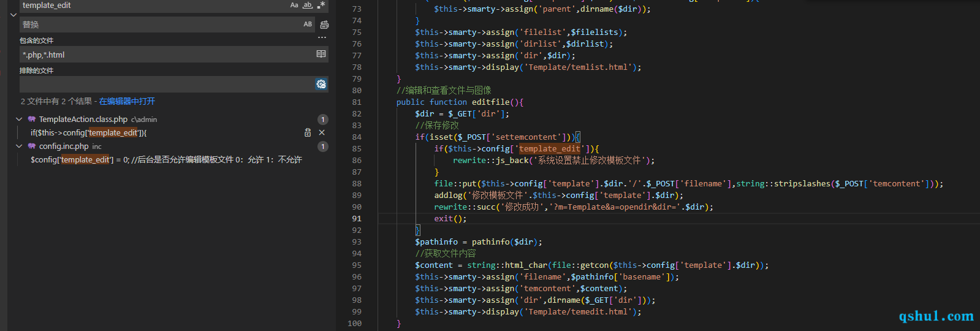The height and width of the screenshot is (331, 980).
Task: Click line number 100 in gutter
Action: 355,324
